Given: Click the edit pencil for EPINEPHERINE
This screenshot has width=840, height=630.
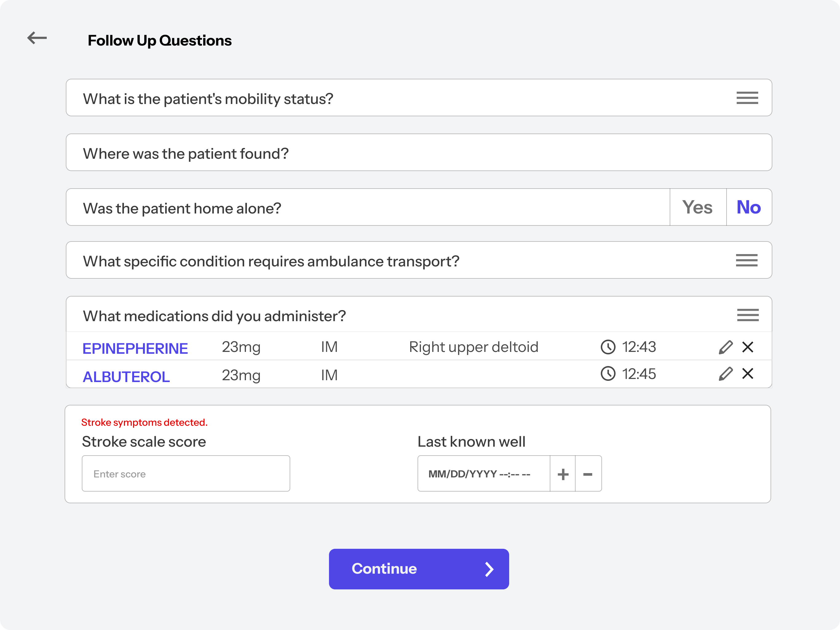Looking at the screenshot, I should pyautogui.click(x=725, y=347).
